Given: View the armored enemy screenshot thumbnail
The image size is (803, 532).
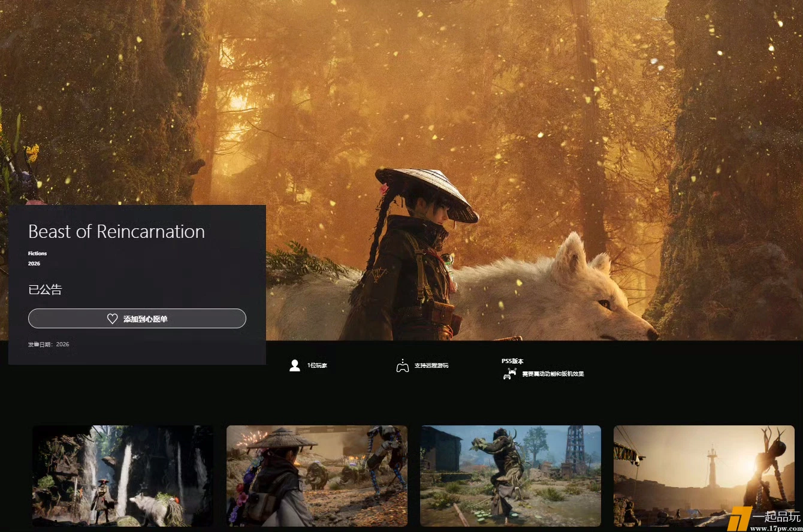Looking at the screenshot, I should pos(511,476).
